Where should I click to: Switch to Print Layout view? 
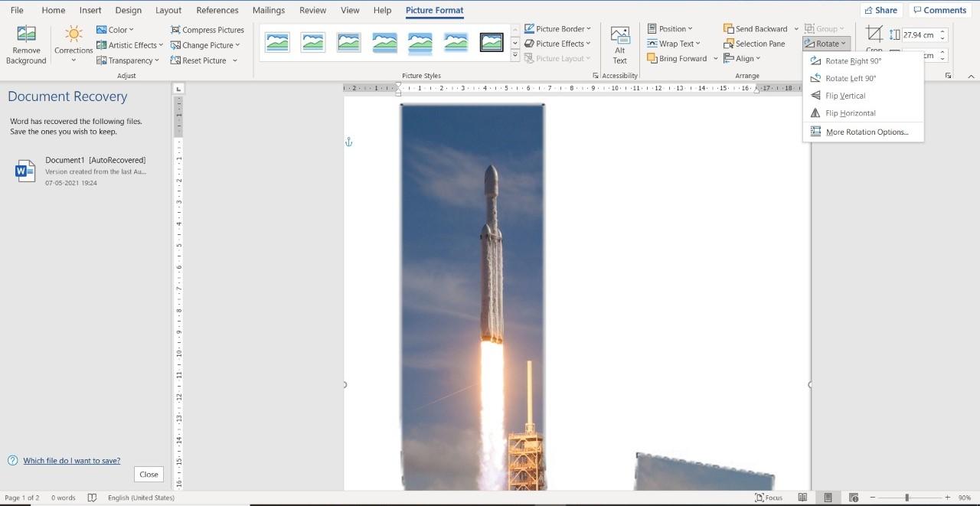point(828,498)
